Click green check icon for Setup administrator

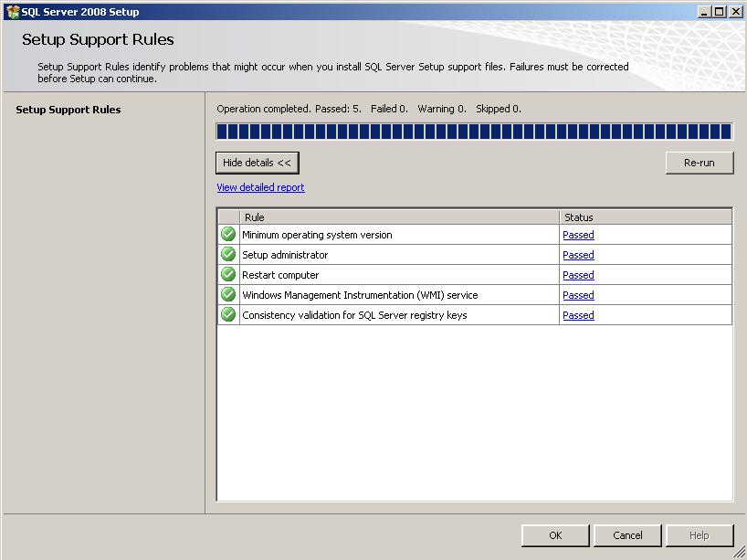click(x=228, y=255)
